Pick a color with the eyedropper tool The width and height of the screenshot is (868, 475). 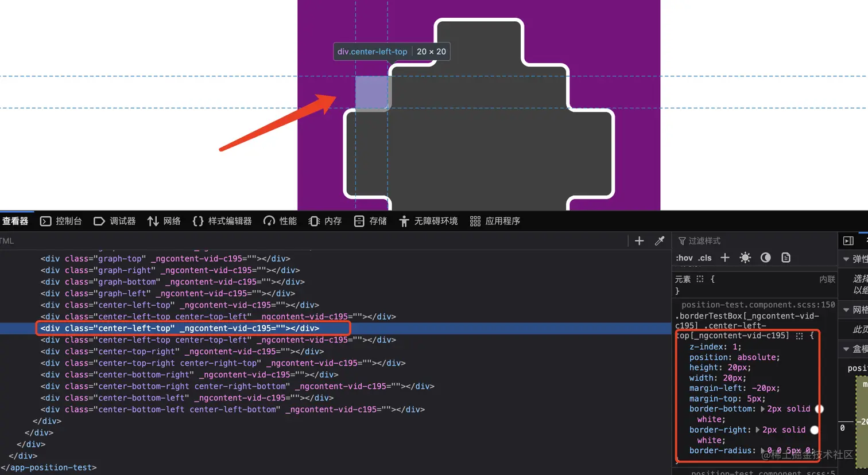click(660, 241)
